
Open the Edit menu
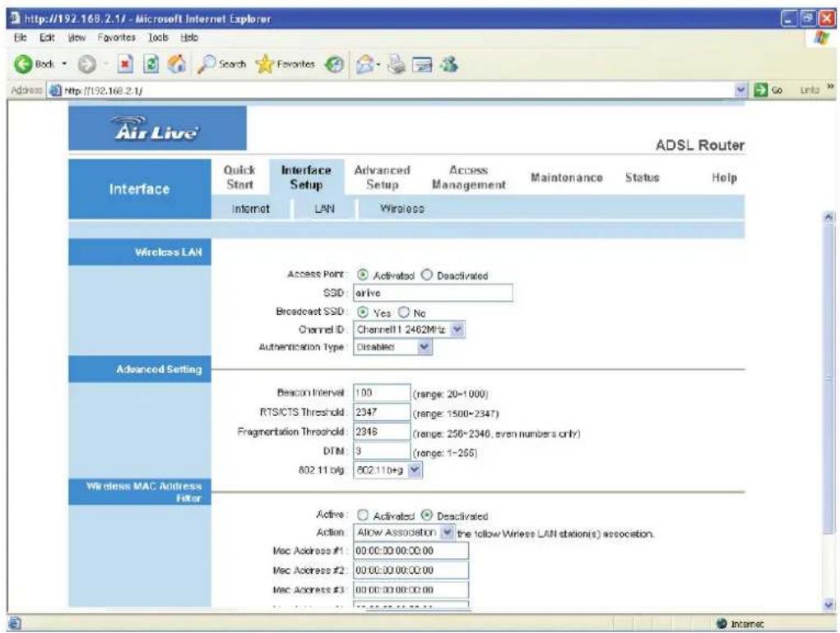click(x=47, y=38)
